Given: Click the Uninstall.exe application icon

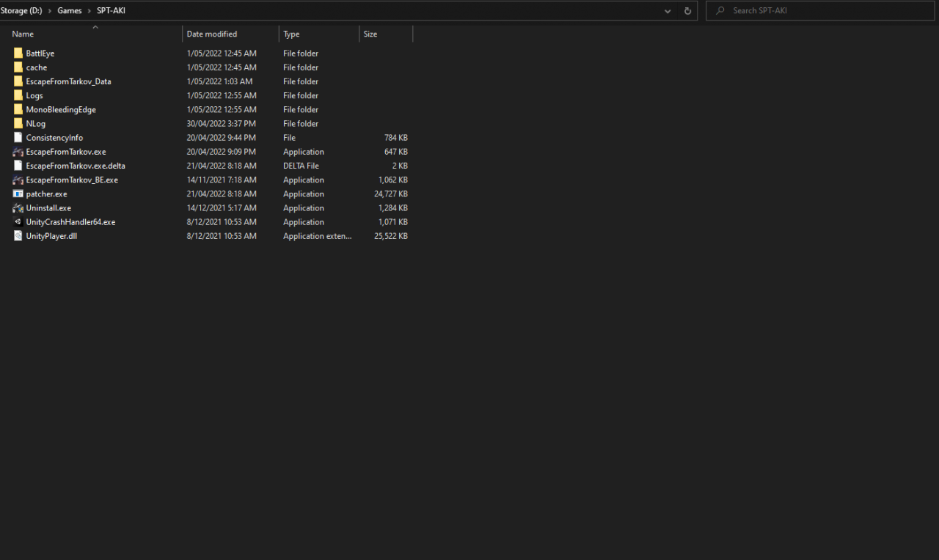Looking at the screenshot, I should pyautogui.click(x=18, y=208).
